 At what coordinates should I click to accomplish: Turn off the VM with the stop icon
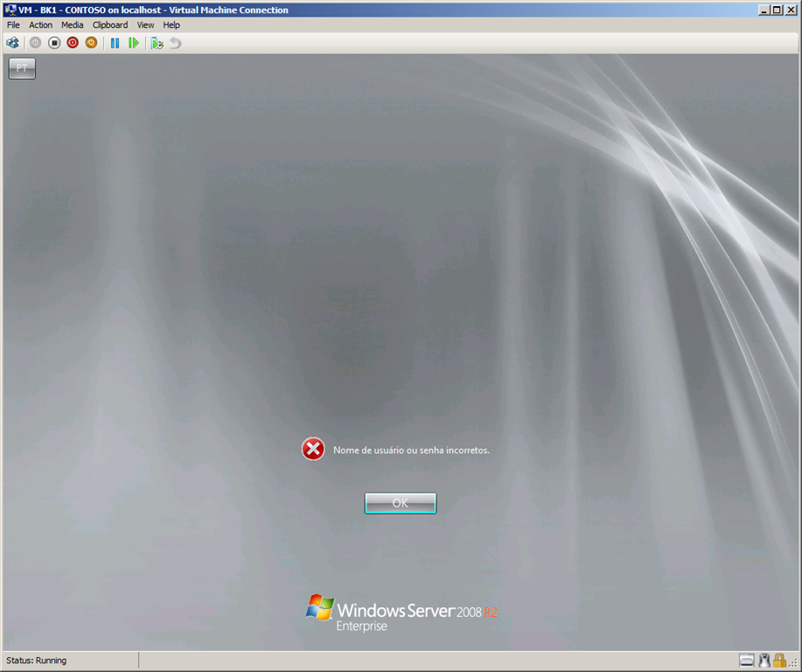tap(54, 43)
